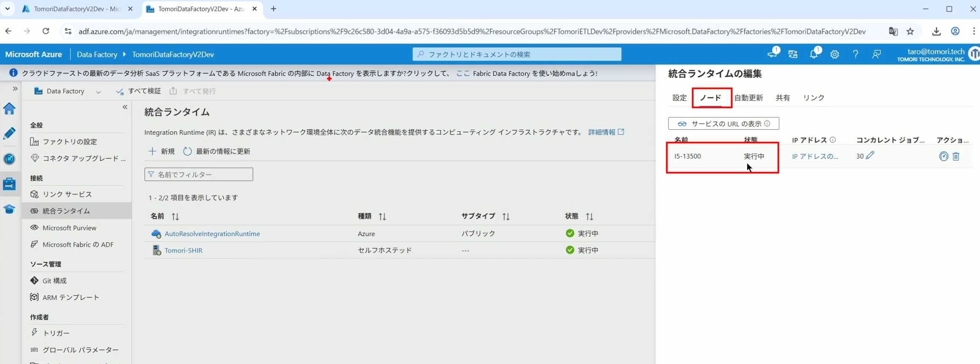Viewport: 980px width, 364px height.
Task: Delete node I5-13500 with trash icon
Action: click(x=956, y=156)
